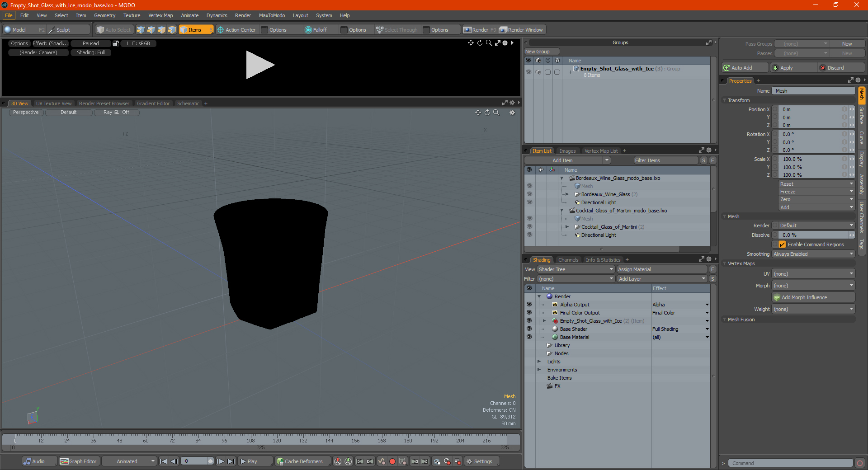This screenshot has width=868, height=470.
Task: Activate the Items selection mode
Action: tap(196, 30)
